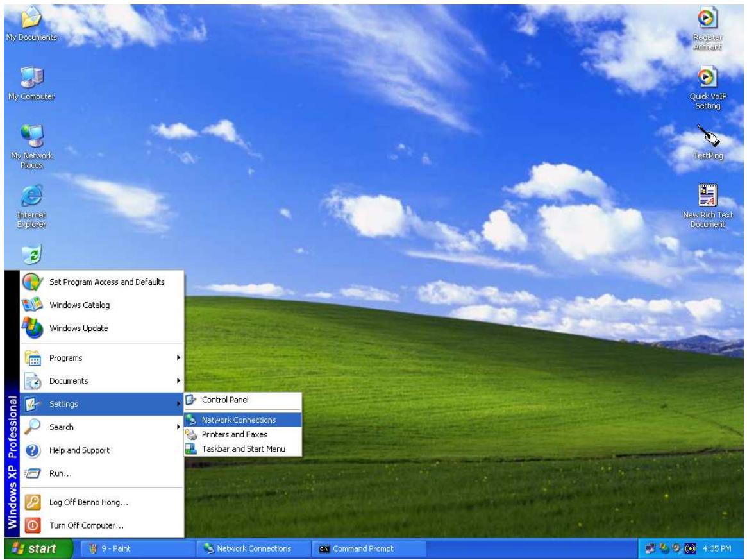The width and height of the screenshot is (747, 560).
Task: Click the grey round tray icon
Action: point(676,548)
